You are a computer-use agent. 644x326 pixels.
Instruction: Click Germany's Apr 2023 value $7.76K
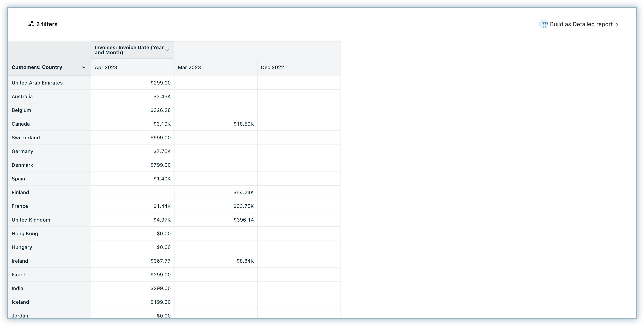coord(162,151)
